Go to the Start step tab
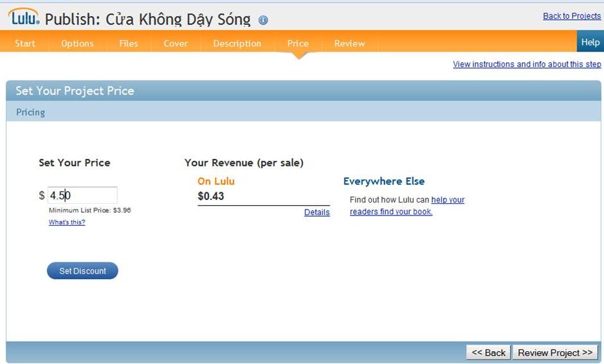The width and height of the screenshot is (604, 364). click(x=24, y=44)
